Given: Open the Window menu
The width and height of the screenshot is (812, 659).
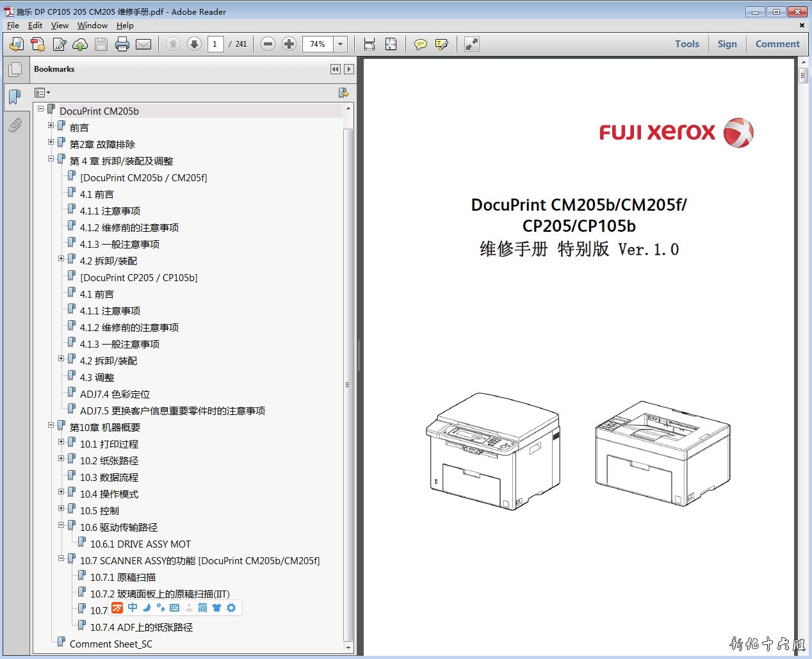Looking at the screenshot, I should [x=92, y=26].
